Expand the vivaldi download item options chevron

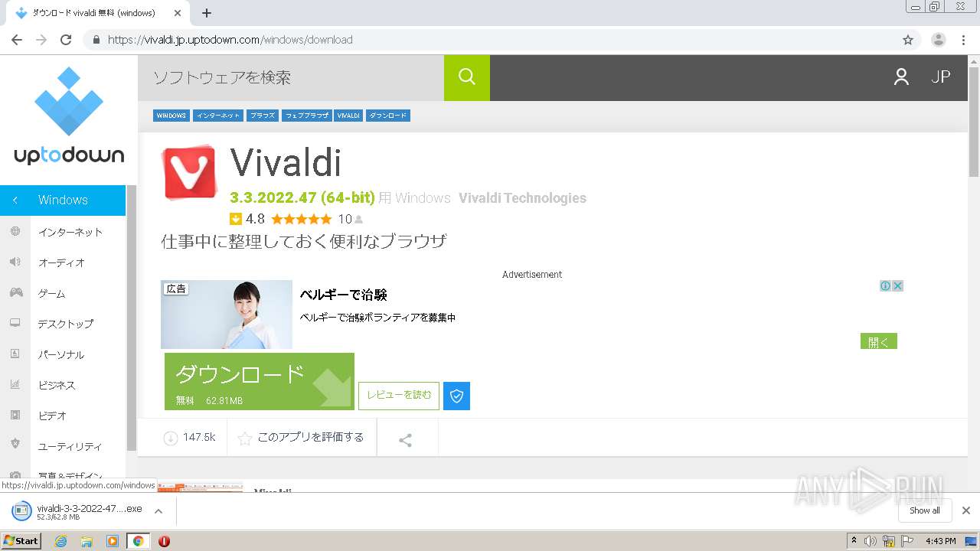pos(158,511)
